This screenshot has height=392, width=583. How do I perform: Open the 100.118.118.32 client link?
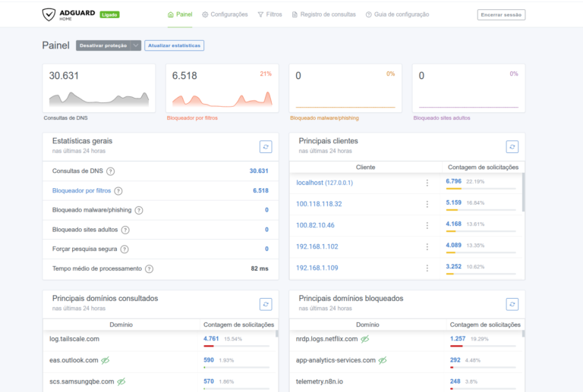point(319,204)
